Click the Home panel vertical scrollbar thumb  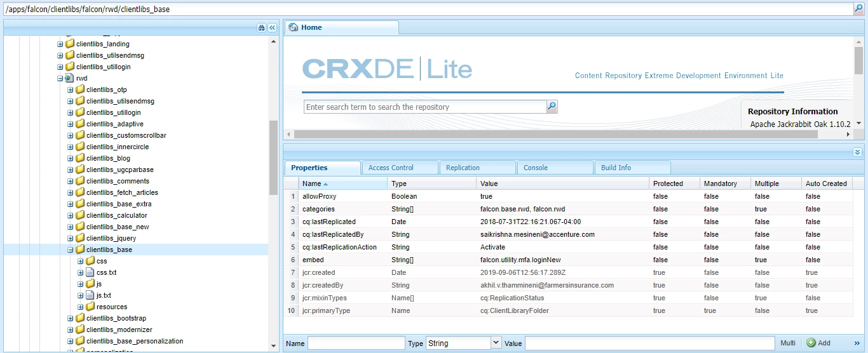pos(858,62)
